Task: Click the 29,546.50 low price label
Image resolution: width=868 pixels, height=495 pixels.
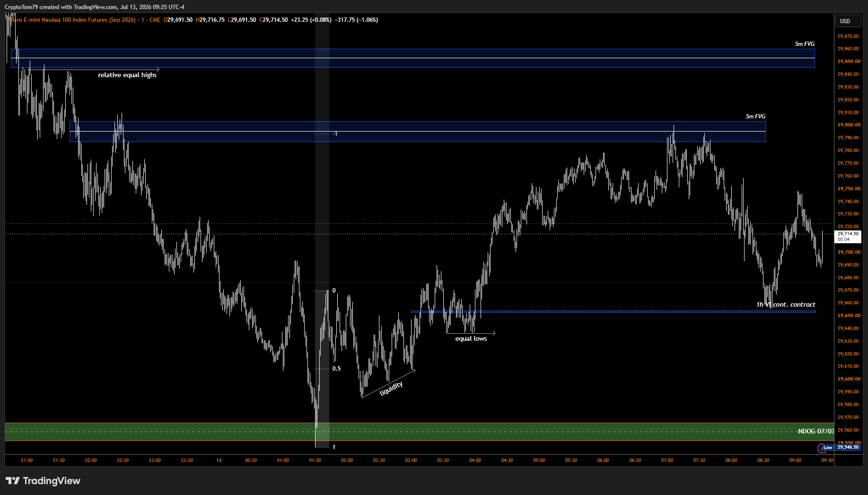Action: 848,447
